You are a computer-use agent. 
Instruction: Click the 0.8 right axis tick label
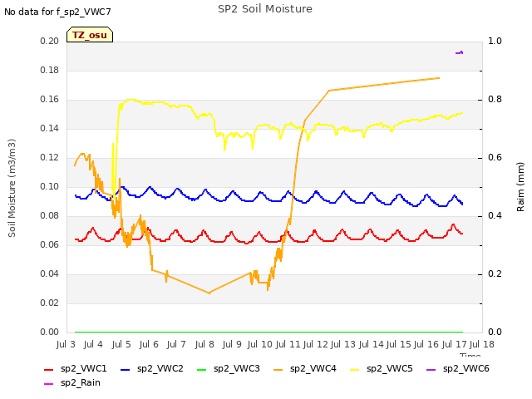(495, 100)
